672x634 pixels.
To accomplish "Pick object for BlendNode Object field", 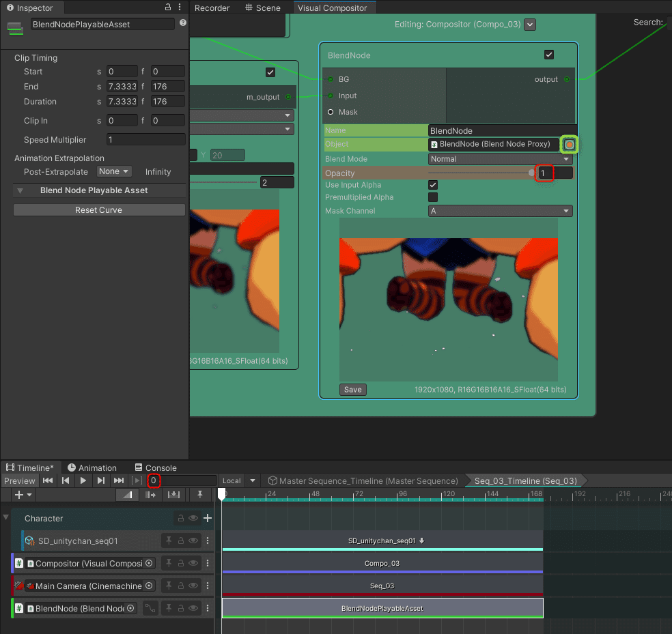I will [x=569, y=145].
